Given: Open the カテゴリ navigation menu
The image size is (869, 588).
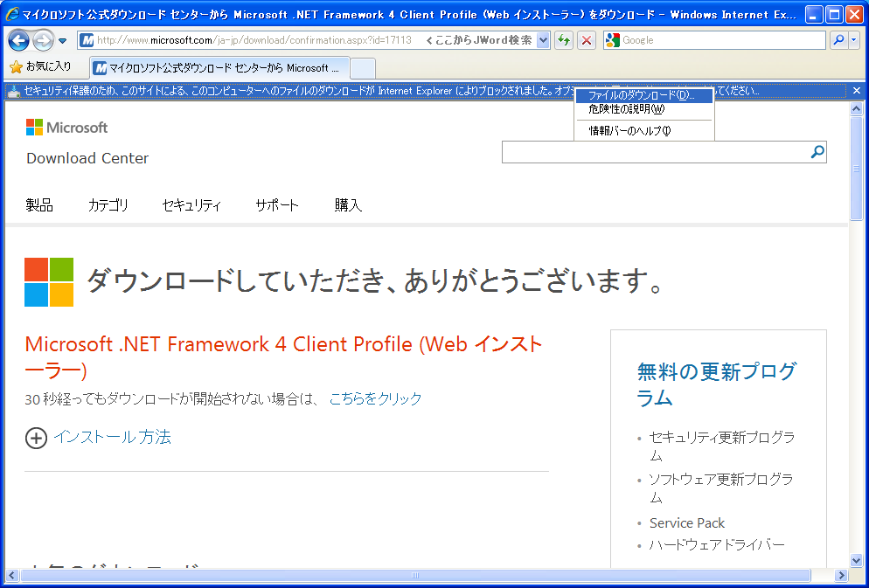Looking at the screenshot, I should coord(108,205).
